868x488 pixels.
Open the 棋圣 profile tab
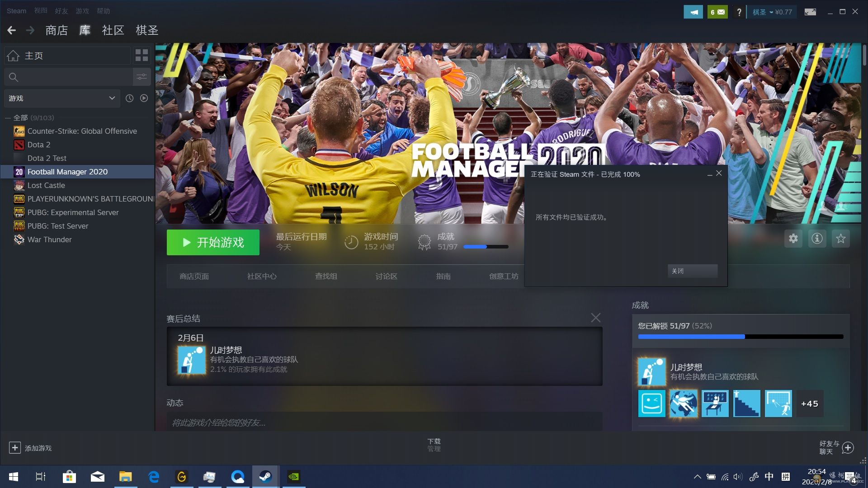tap(147, 30)
